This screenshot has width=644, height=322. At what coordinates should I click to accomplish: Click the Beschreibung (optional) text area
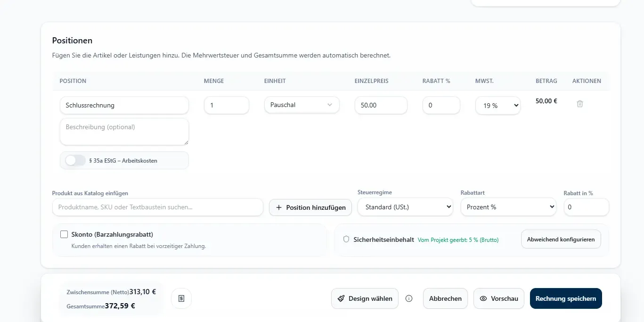click(x=124, y=132)
